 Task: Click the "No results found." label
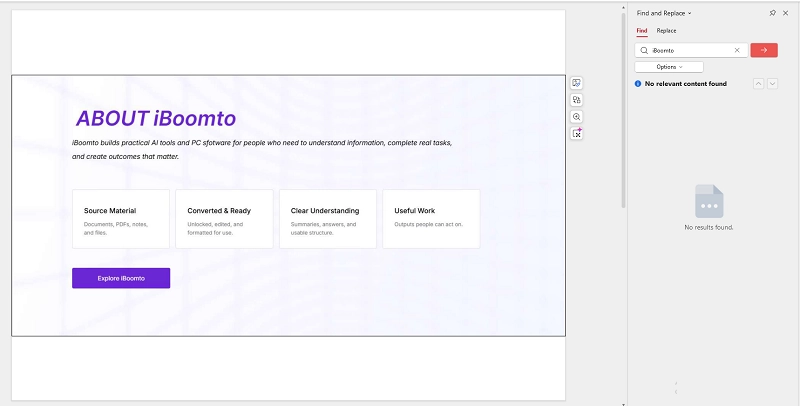[x=709, y=227]
